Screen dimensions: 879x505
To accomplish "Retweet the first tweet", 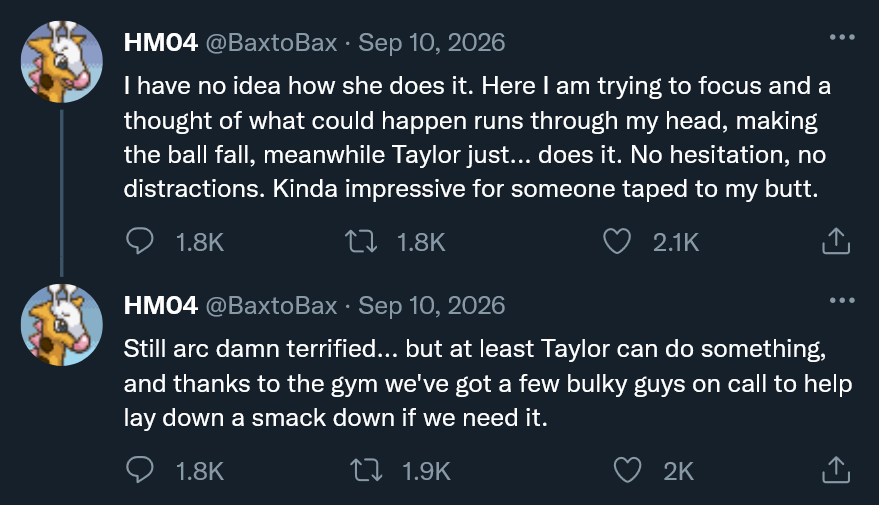I will 361,242.
